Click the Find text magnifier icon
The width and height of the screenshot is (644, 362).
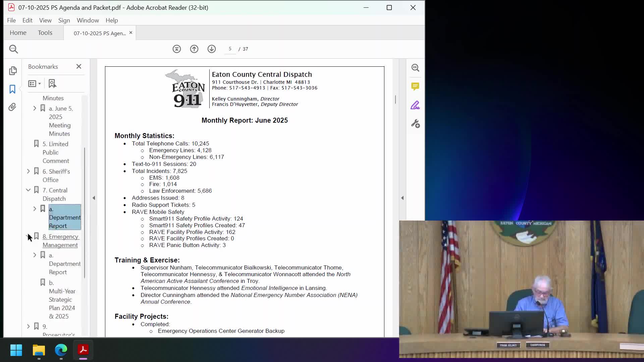(x=13, y=49)
